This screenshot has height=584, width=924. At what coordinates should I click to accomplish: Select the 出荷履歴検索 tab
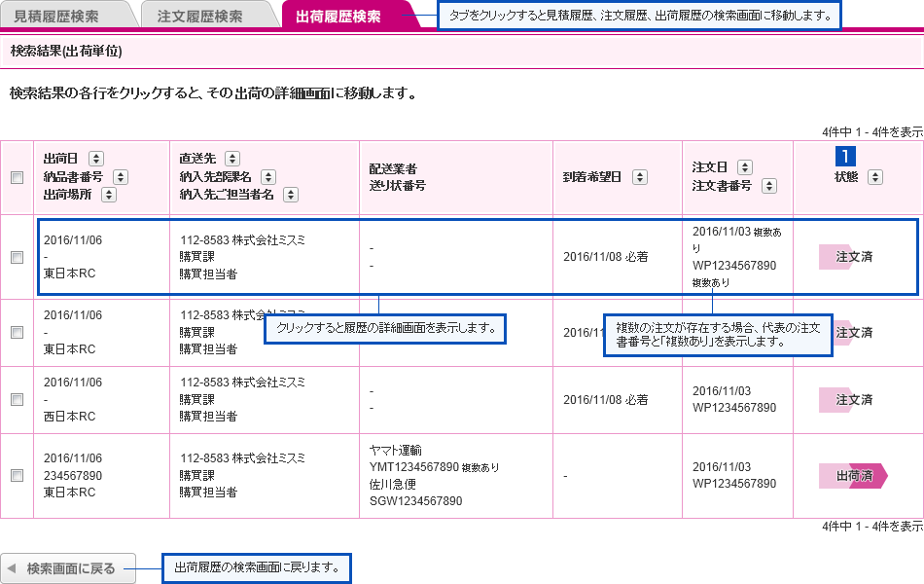[338, 17]
